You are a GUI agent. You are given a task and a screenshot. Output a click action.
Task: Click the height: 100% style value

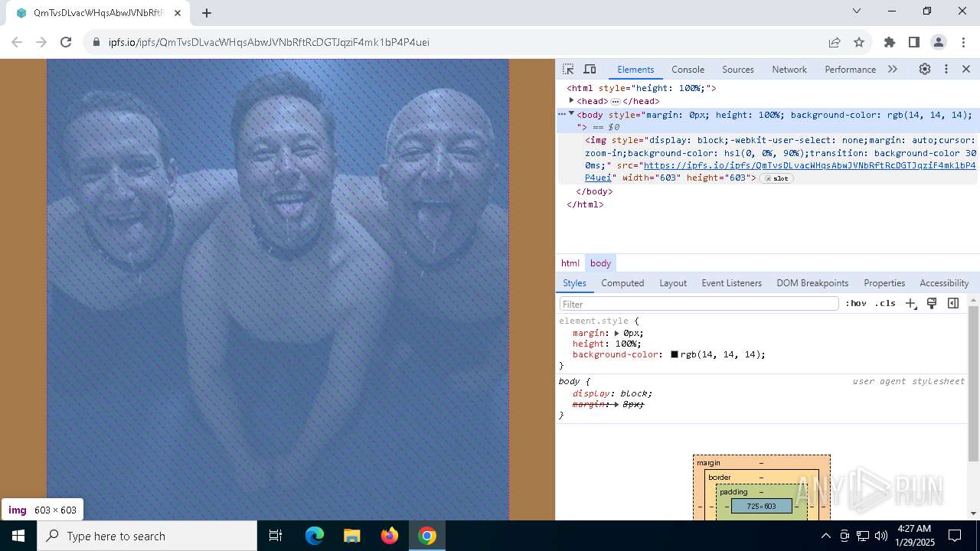click(x=629, y=344)
